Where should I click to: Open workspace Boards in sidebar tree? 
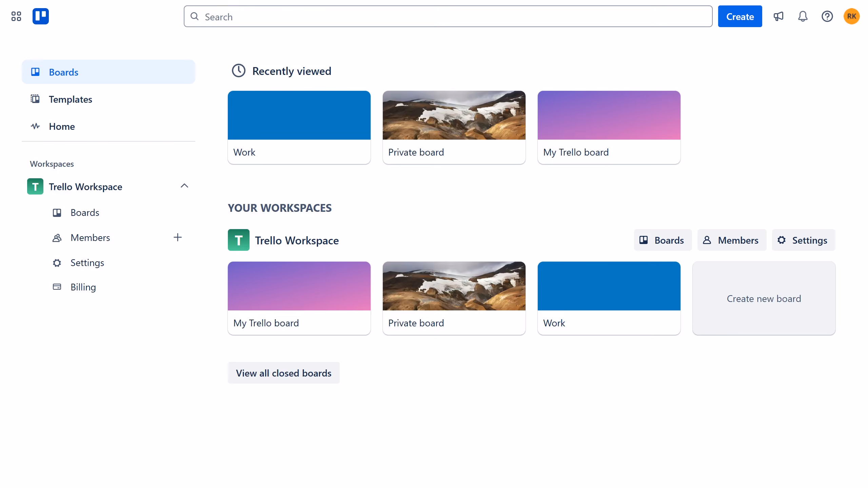[85, 212]
